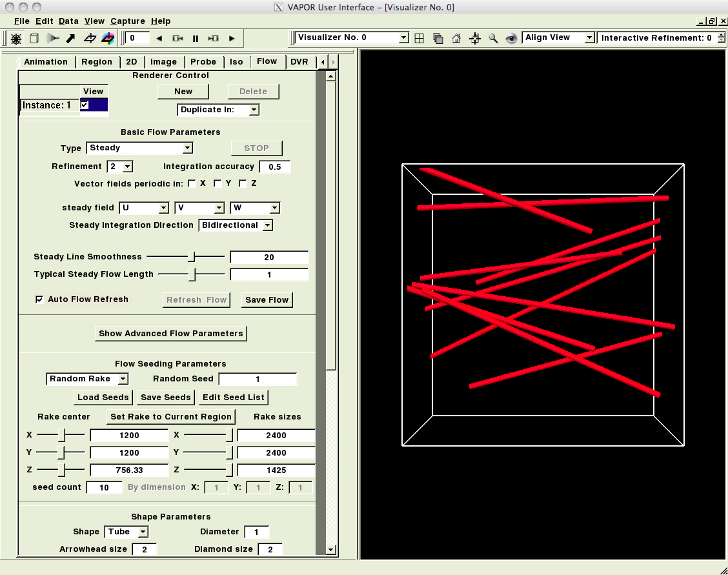Select the region cube mode icon
This screenshot has height=575, width=728.
[34, 39]
